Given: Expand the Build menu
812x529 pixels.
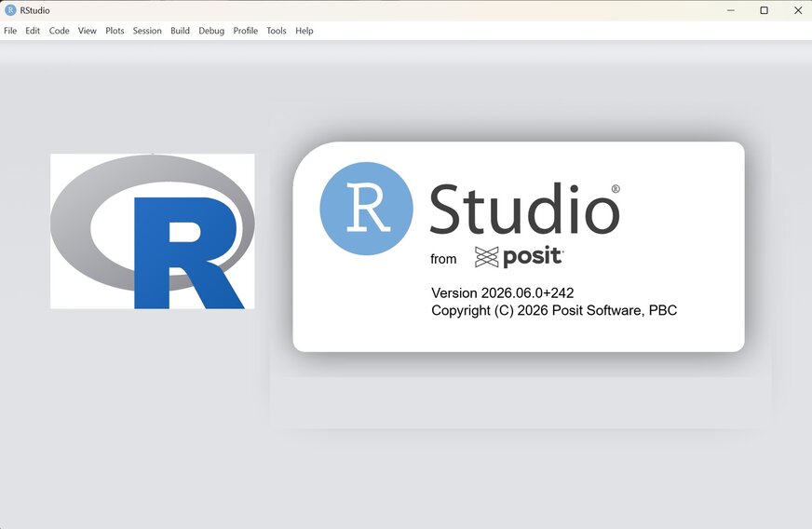Looking at the screenshot, I should (181, 31).
